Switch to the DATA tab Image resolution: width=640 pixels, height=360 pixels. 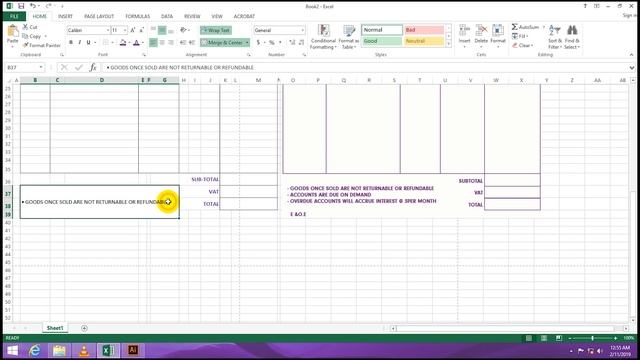pos(167,16)
